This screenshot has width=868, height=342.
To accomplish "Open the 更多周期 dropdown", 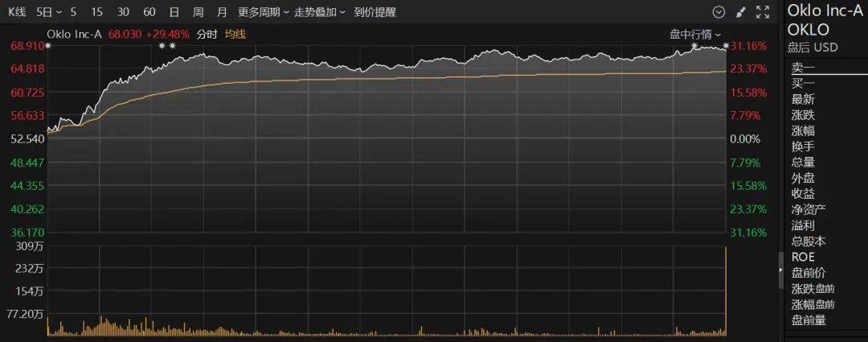I will pos(264,12).
